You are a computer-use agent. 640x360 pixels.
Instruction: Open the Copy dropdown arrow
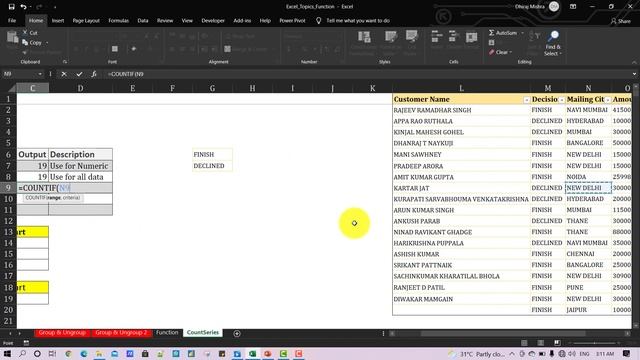tap(47, 42)
